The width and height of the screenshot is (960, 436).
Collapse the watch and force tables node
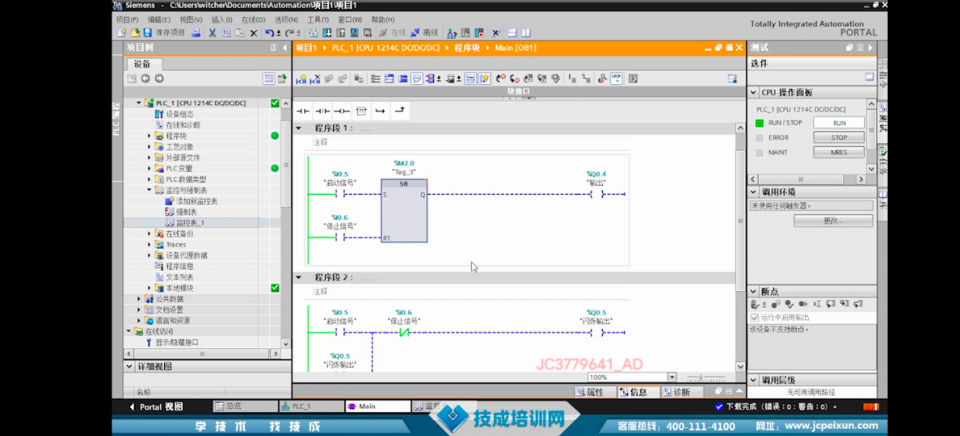point(149,190)
